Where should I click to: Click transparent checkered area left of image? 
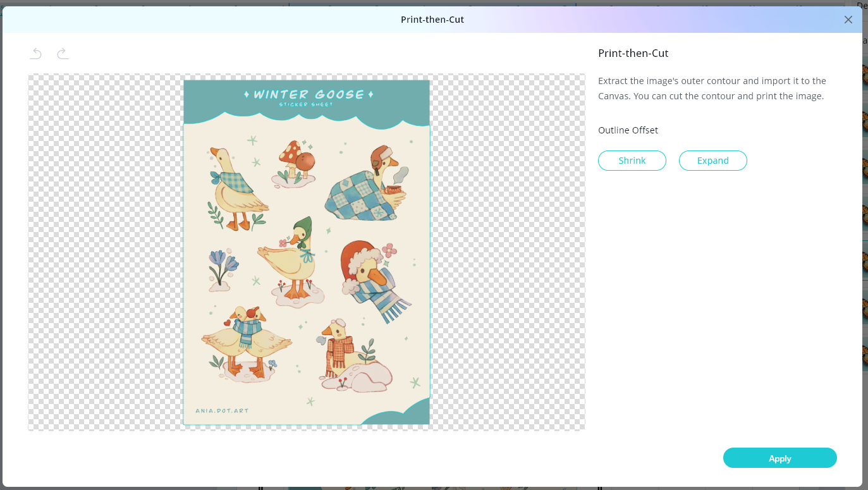[106, 253]
